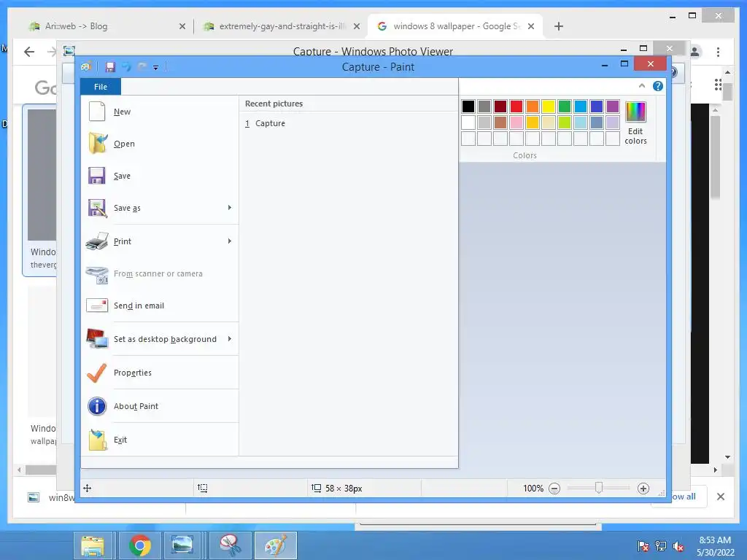Close the Ari::web -> Blog tab
Image resolution: width=747 pixels, height=560 pixels.
click(182, 27)
